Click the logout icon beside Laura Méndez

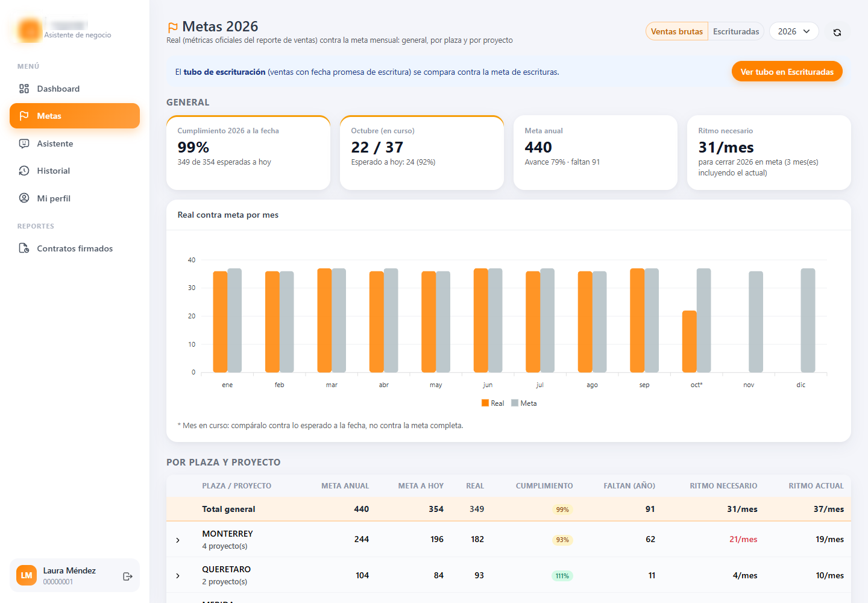click(128, 576)
